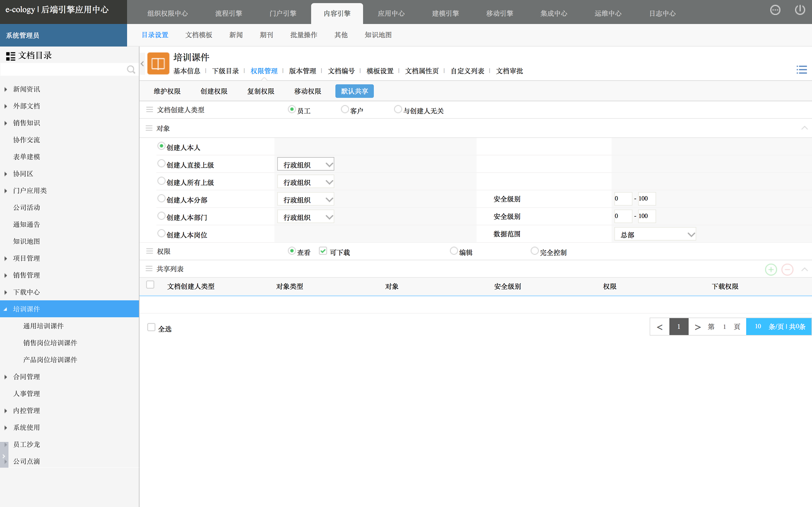Viewport: 812px width, 507px height.
Task: Switch to 流程引擎 top tab
Action: (x=228, y=13)
